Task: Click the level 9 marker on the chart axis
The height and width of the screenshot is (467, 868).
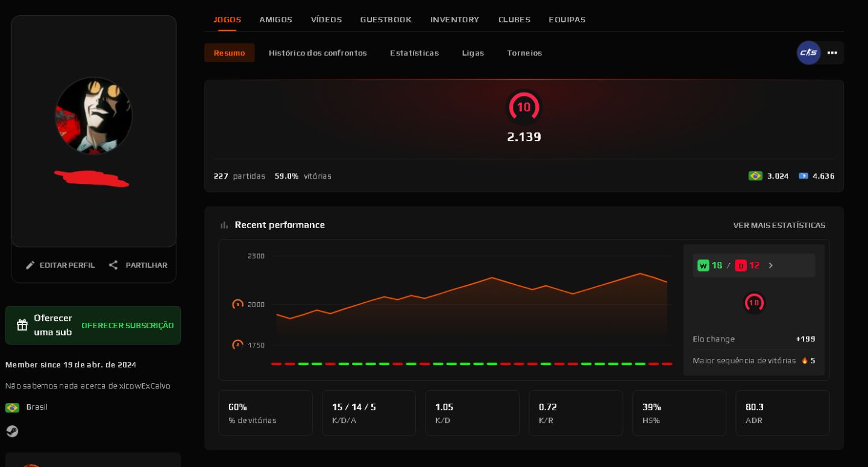Action: click(x=238, y=305)
